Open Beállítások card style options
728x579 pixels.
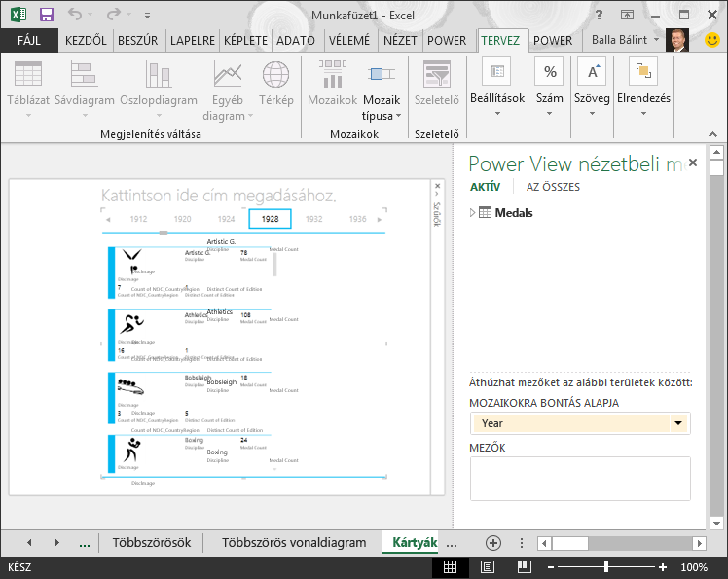[497, 88]
